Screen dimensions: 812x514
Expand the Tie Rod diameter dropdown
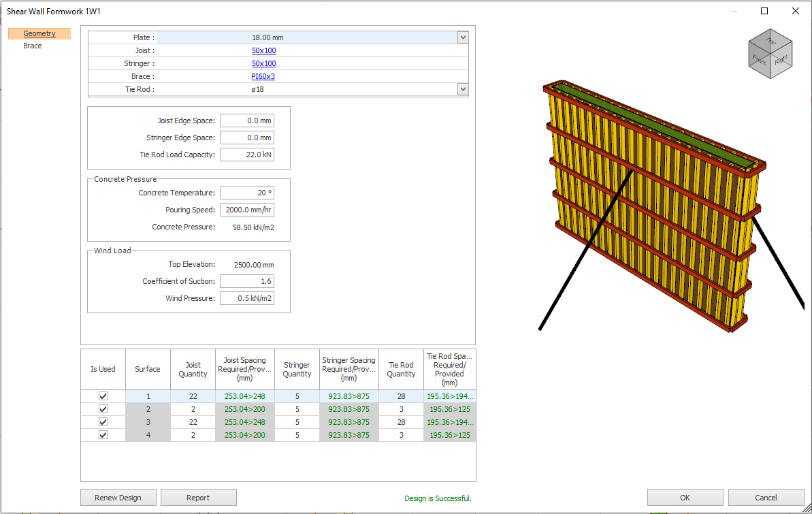pos(463,89)
